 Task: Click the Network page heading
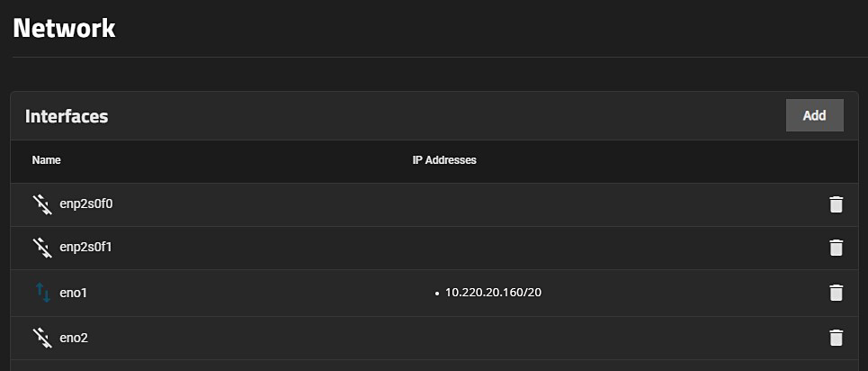tap(64, 27)
